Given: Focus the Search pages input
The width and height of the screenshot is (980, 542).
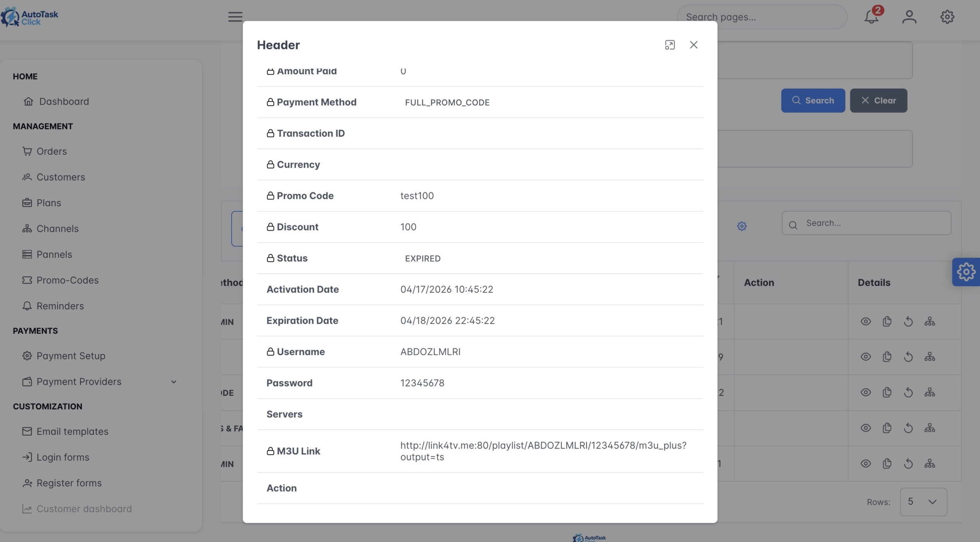Looking at the screenshot, I should [x=762, y=17].
